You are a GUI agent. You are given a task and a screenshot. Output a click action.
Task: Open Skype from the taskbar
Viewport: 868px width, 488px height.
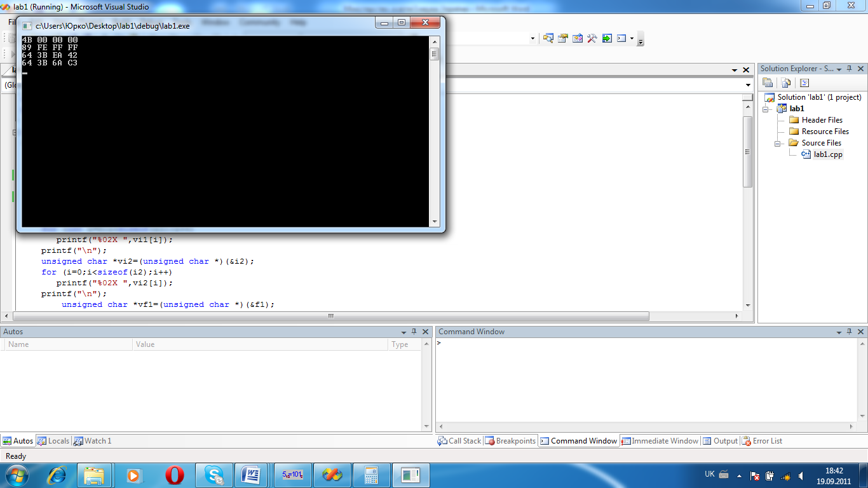pyautogui.click(x=214, y=475)
